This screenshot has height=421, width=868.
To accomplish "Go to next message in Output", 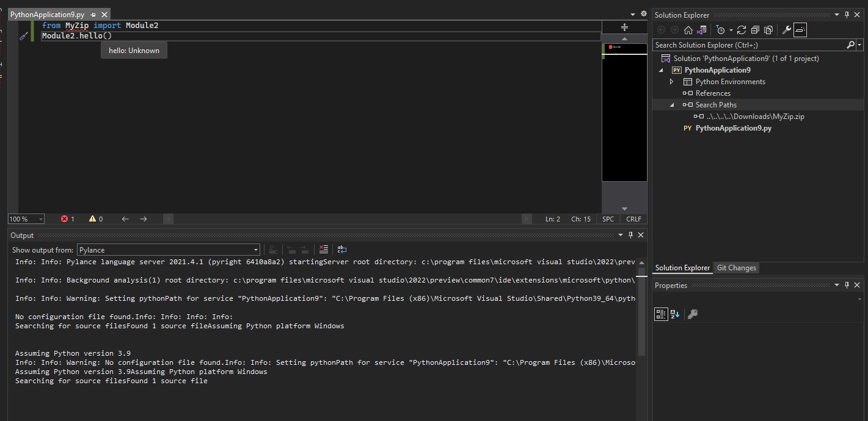I will pos(304,250).
